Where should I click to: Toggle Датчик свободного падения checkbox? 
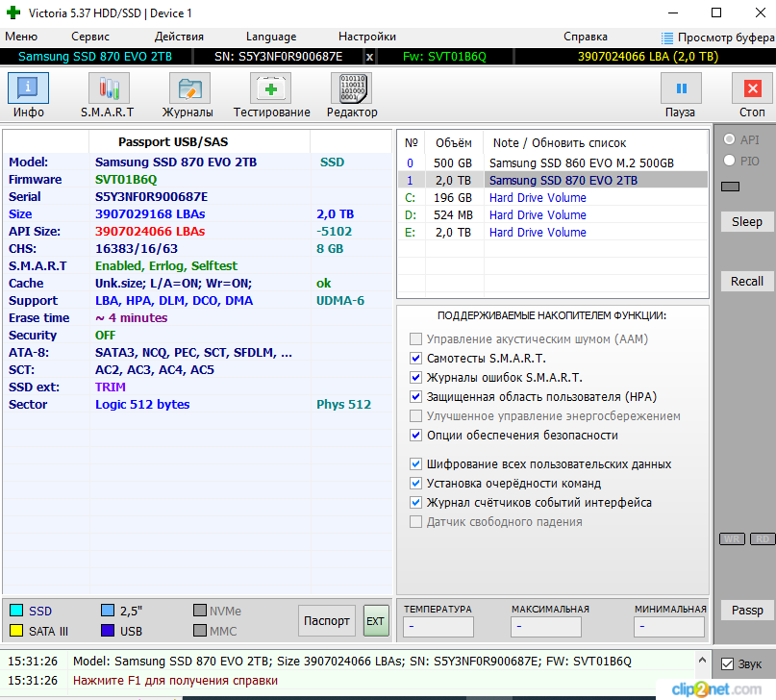coord(415,522)
